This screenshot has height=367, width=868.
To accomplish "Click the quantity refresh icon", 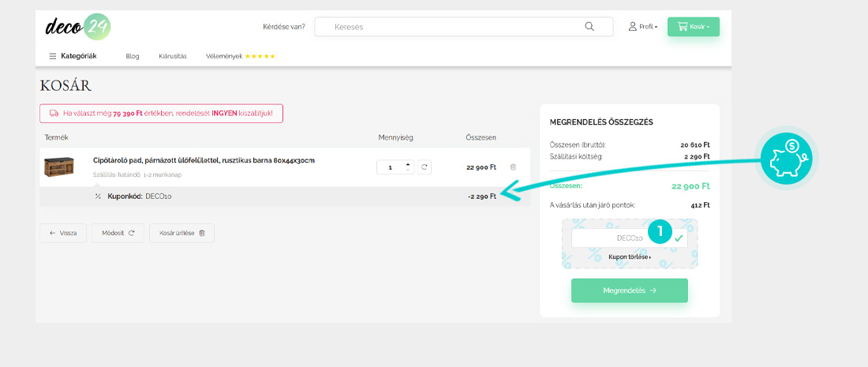I will pyautogui.click(x=424, y=167).
